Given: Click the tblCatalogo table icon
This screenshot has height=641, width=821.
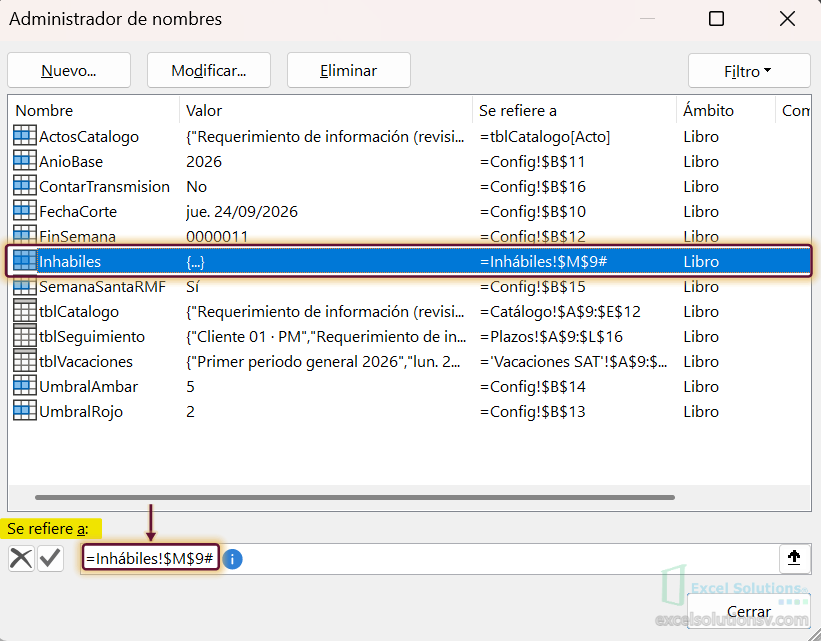Looking at the screenshot, I should coord(25,311).
